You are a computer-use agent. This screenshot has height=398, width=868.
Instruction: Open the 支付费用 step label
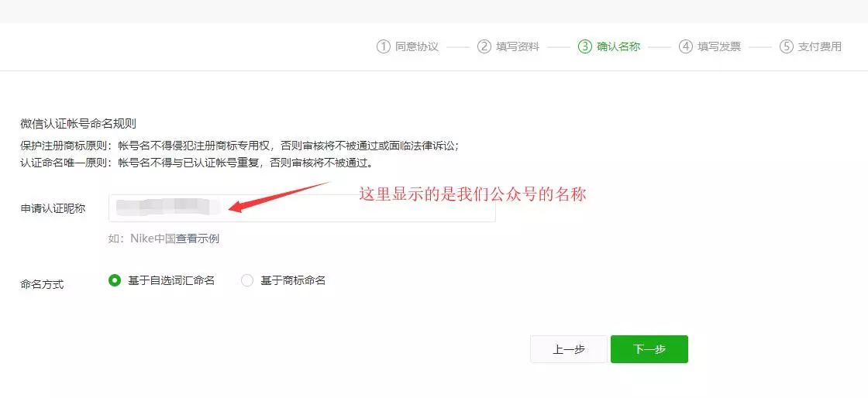coord(820,47)
